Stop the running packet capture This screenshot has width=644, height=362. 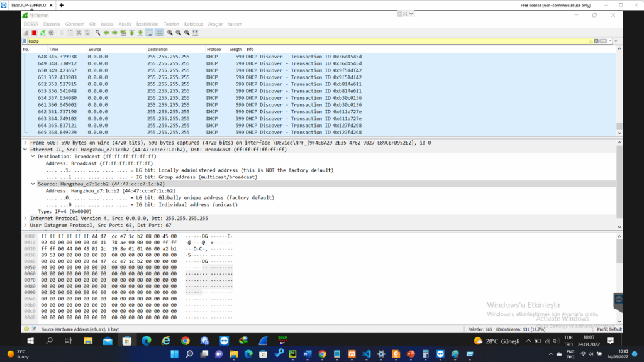tap(34, 32)
